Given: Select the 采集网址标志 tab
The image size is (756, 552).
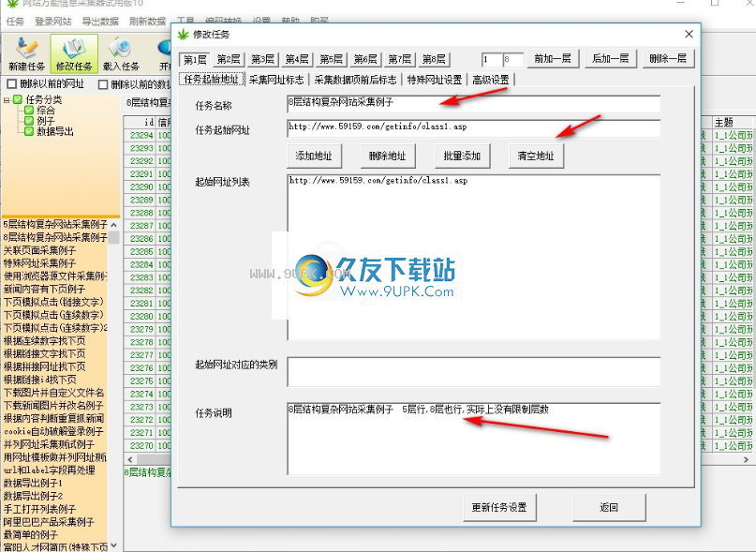Looking at the screenshot, I should point(276,80).
